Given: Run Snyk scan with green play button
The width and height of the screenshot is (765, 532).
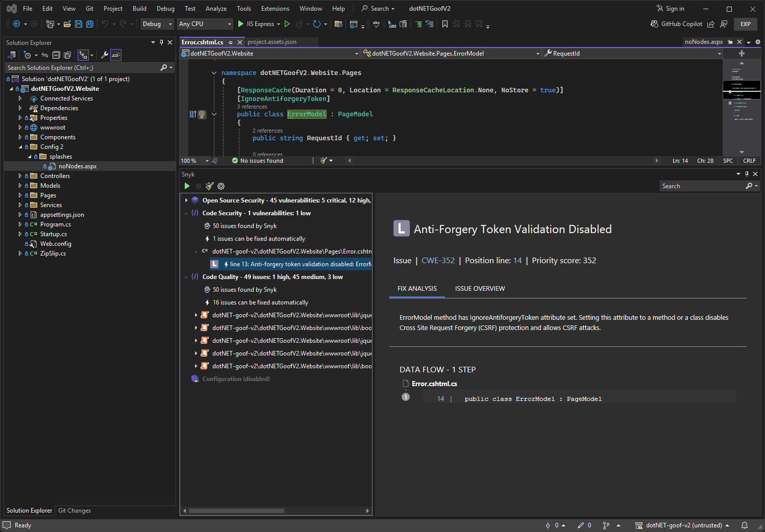Looking at the screenshot, I should [187, 186].
